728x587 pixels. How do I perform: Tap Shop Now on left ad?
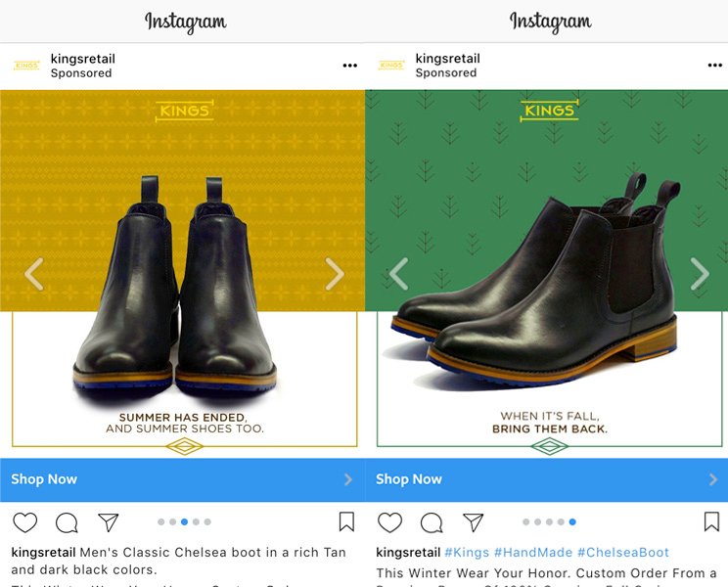coord(44,479)
